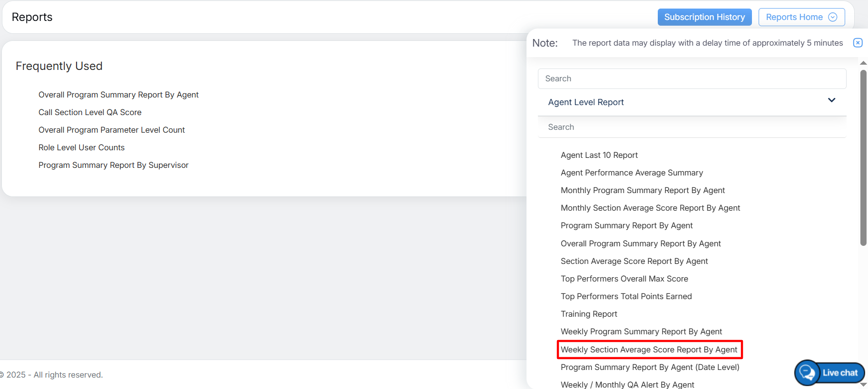Open Agent Last 10 Report

click(x=599, y=155)
